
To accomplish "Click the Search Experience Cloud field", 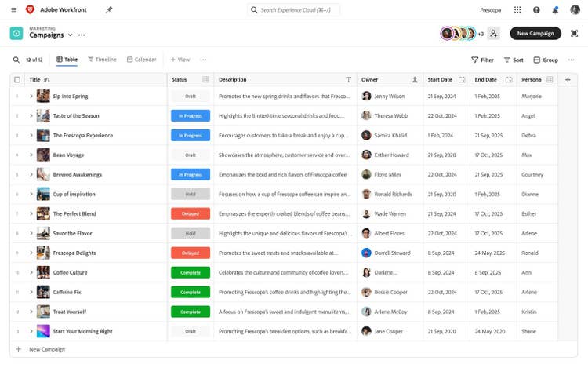I will [295, 10].
